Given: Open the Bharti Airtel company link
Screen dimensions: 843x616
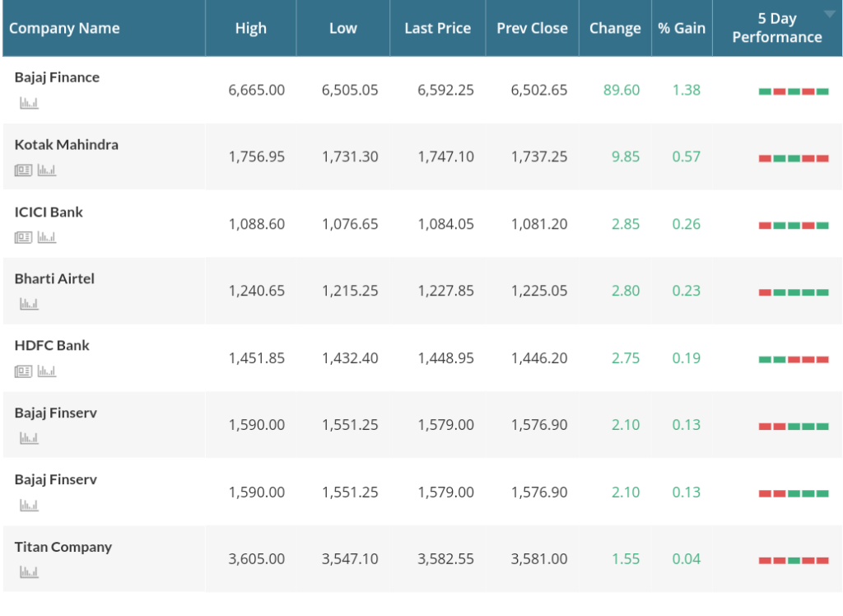Looking at the screenshot, I should [54, 278].
